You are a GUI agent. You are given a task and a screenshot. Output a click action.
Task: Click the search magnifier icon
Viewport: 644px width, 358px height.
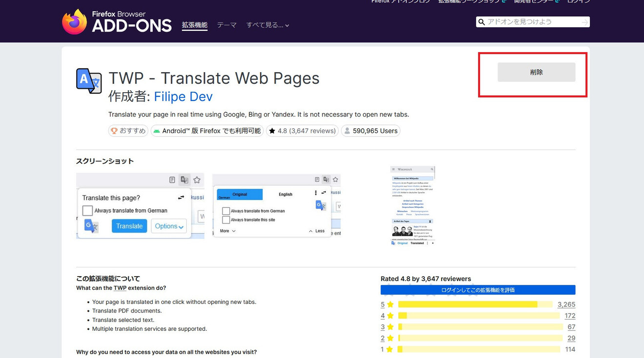pos(482,22)
